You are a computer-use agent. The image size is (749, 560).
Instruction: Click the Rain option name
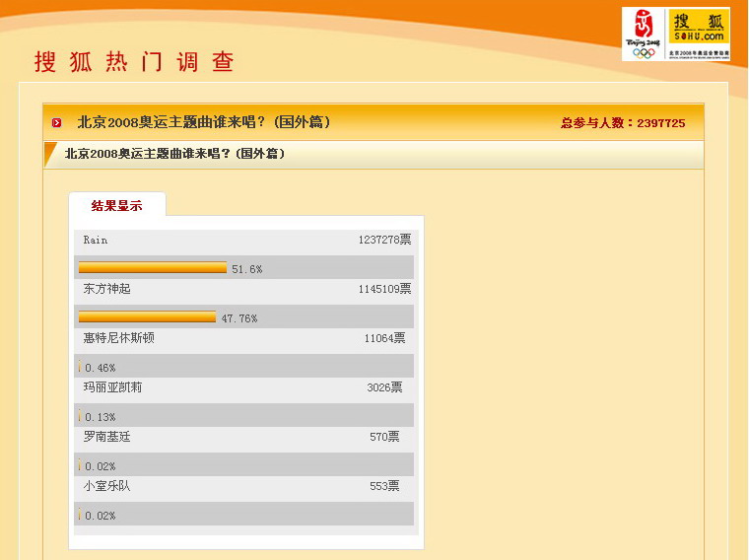click(x=96, y=240)
